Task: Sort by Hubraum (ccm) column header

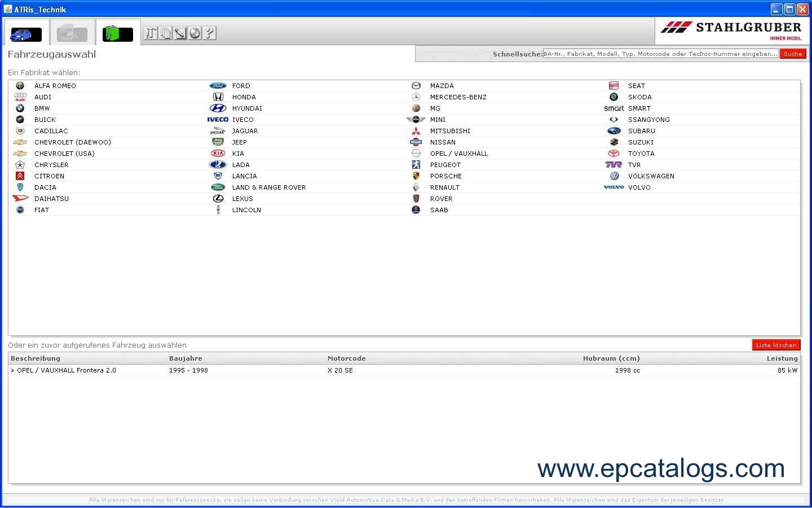Action: pyautogui.click(x=611, y=358)
